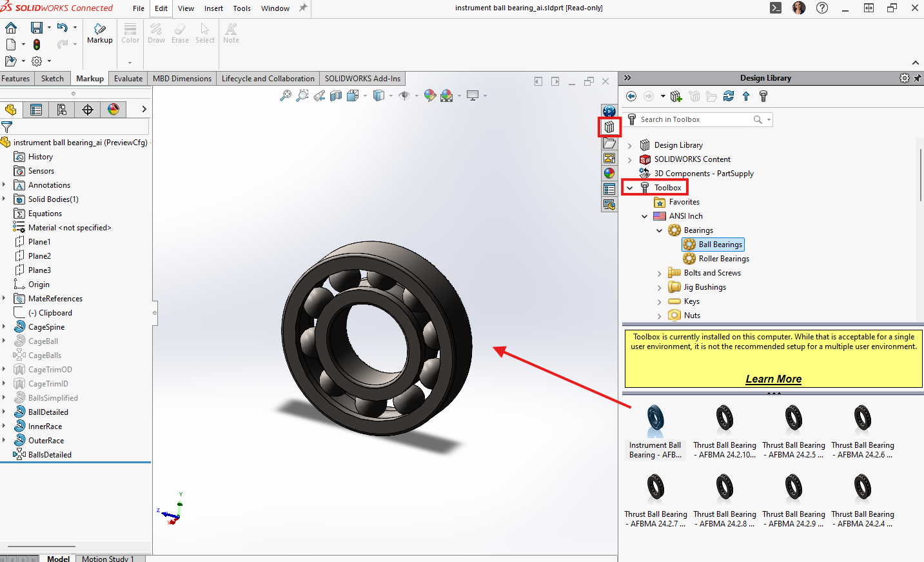924x562 pixels.
Task: Open the Design Library task pane tab
Action: pos(609,127)
